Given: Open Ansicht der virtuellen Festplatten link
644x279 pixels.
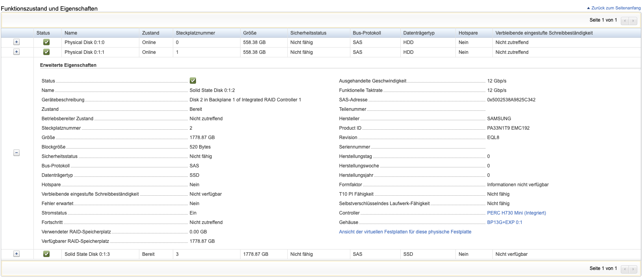Looking at the screenshot, I should 405,232.
